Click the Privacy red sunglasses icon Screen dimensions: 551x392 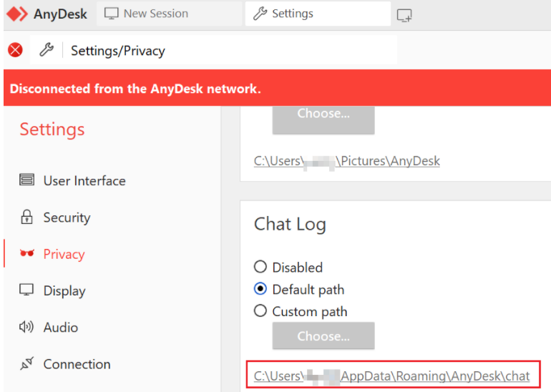27,254
